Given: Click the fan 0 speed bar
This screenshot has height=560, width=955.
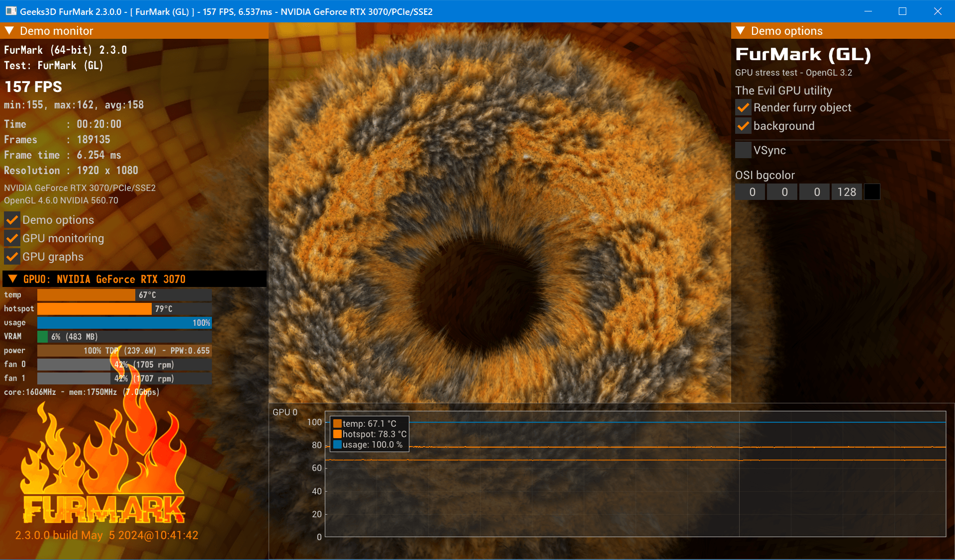Looking at the screenshot, I should (124, 365).
